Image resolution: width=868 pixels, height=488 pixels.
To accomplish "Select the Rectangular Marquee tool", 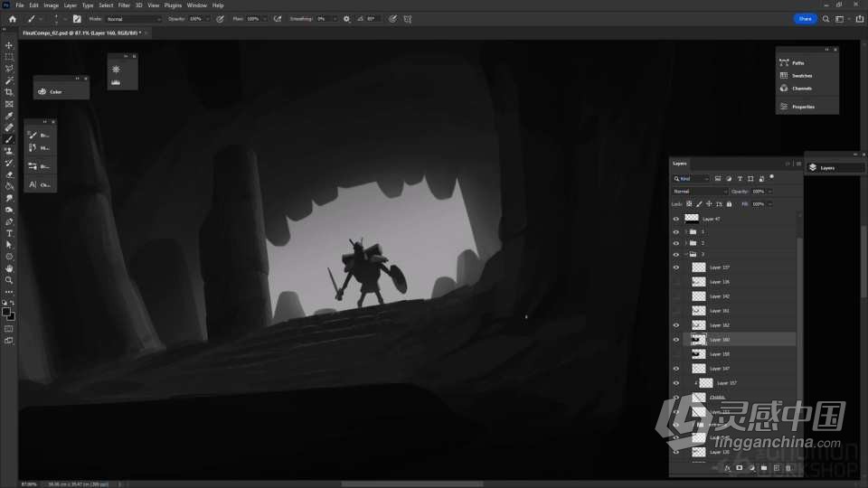I will tap(9, 57).
